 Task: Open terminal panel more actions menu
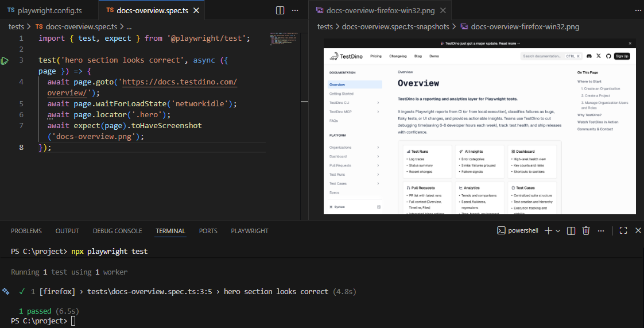(x=601, y=230)
